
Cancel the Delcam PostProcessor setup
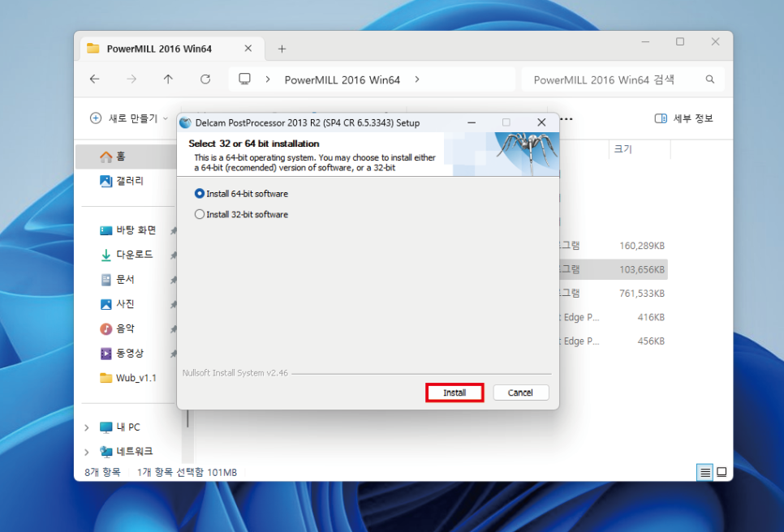click(520, 393)
